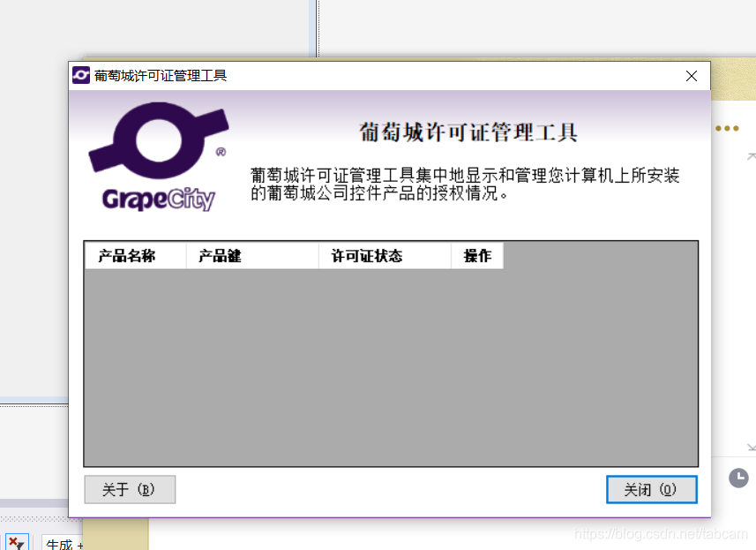Viewport: 756px width, 550px height.
Task: Close the 葡萄城许可证管理工具 dialog window
Action: click(692, 76)
